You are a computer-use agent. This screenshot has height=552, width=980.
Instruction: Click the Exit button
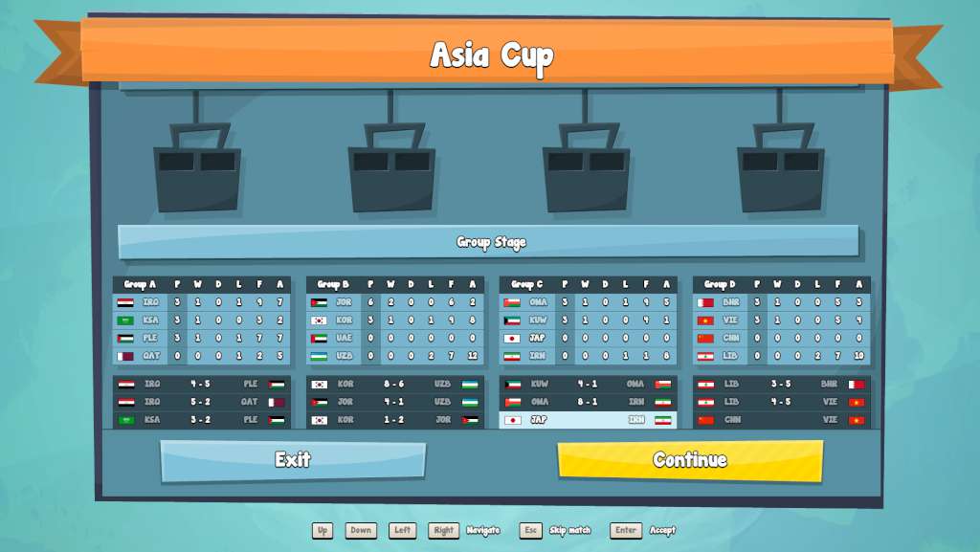coord(292,460)
